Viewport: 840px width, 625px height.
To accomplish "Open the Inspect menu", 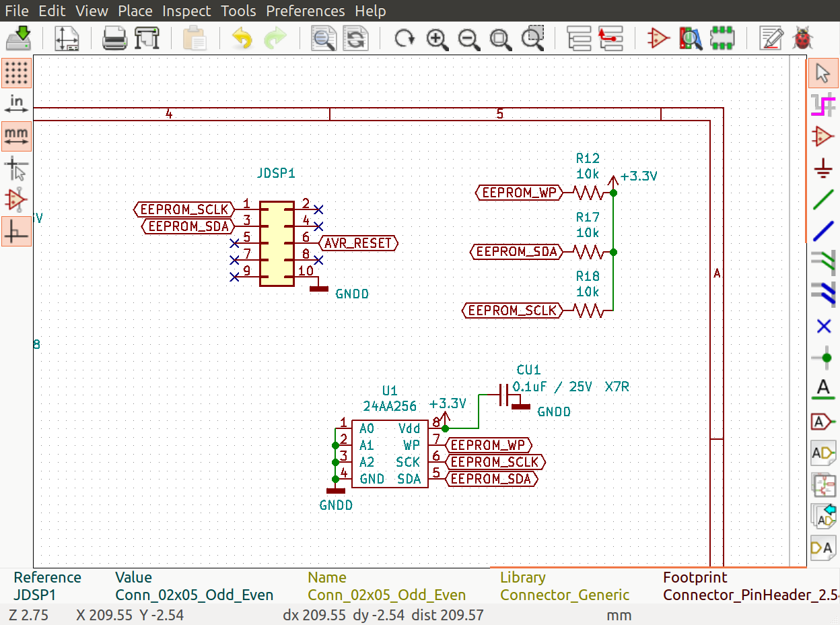I will point(186,11).
